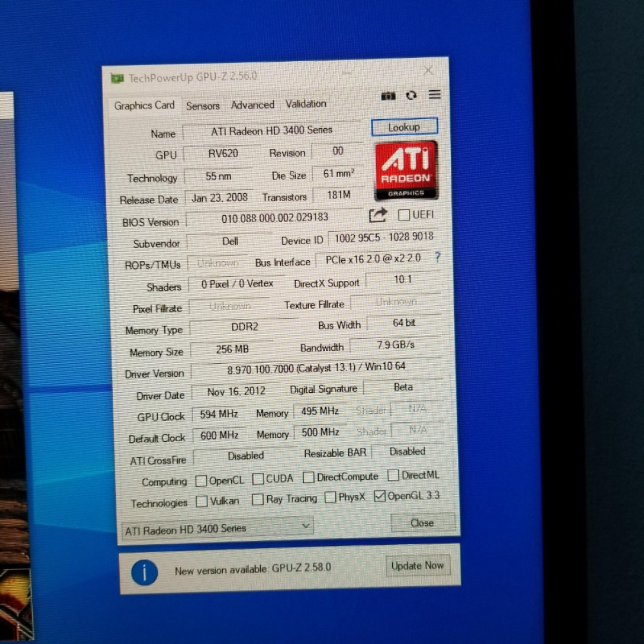Click the TechPowerUp GPU-Z 2.56.0 title text
The width and height of the screenshot is (644, 644).
pos(193,77)
